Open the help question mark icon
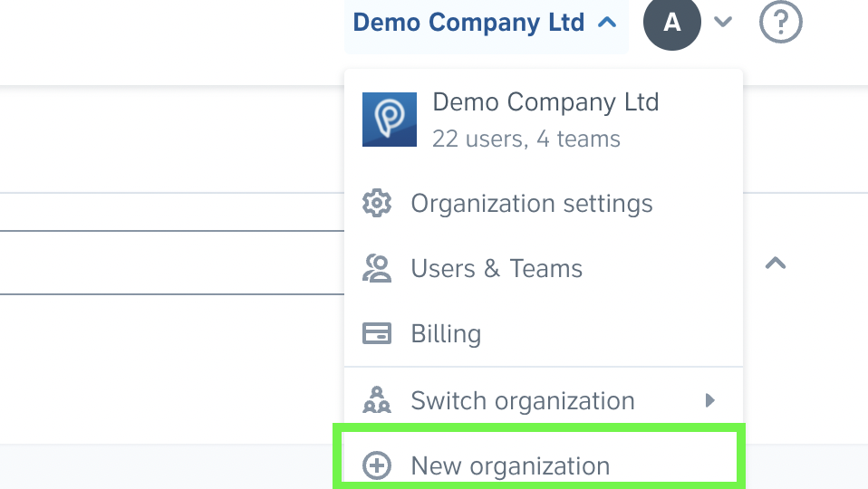Image resolution: width=868 pixels, height=489 pixels. 780,22
